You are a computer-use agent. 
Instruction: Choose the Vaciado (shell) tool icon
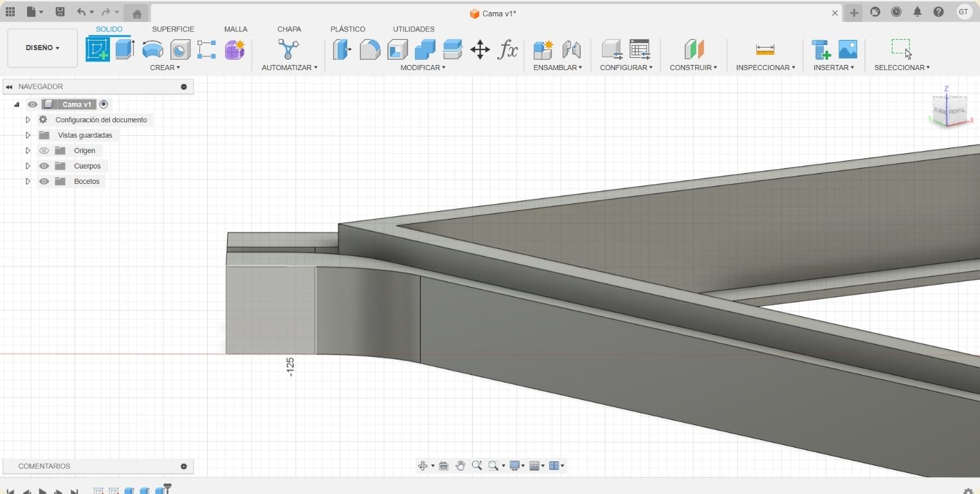[397, 50]
